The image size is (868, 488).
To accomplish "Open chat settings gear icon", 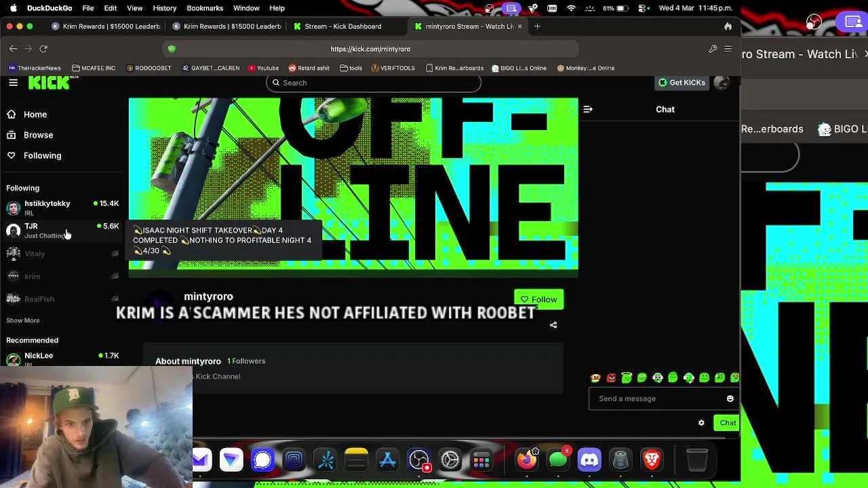I will (701, 423).
